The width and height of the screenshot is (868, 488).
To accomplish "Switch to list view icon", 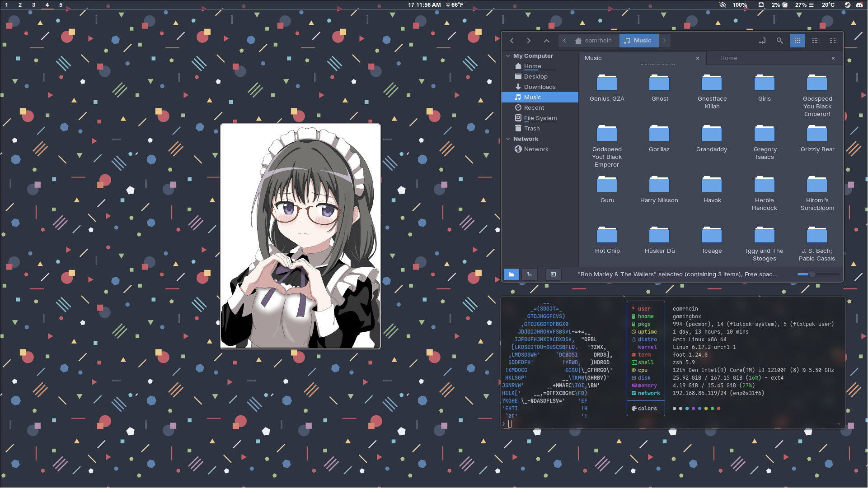I will (x=815, y=41).
